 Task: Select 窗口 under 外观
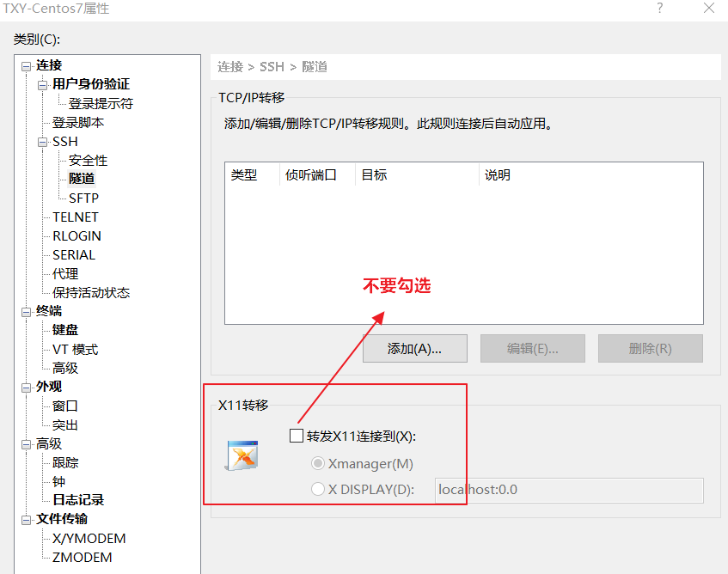click(x=65, y=406)
